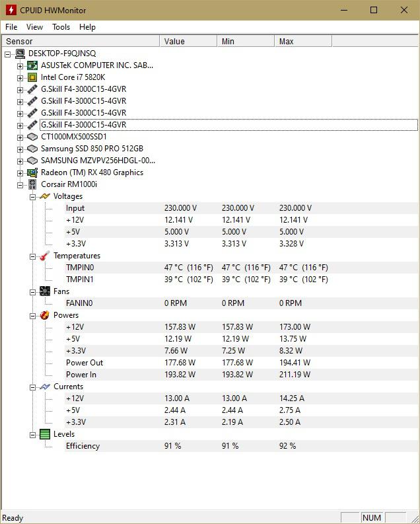Click the ASUSTeK motherboard icon
The height and width of the screenshot is (524, 420).
[32, 65]
